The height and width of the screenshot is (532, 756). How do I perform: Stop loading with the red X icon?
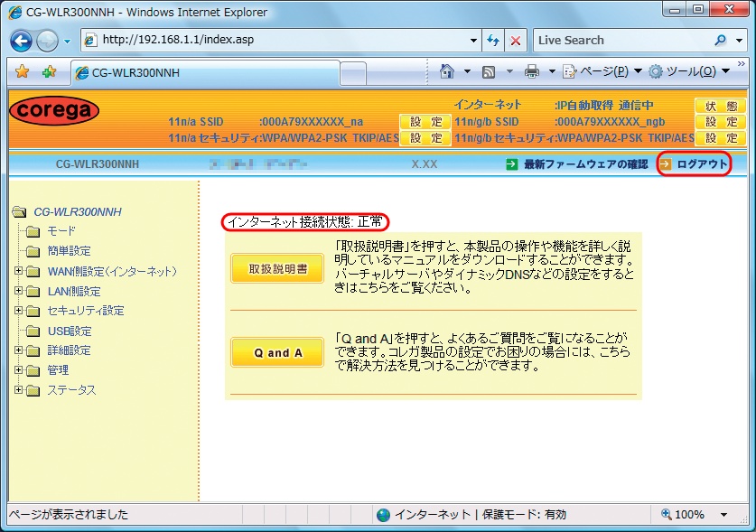pyautogui.click(x=516, y=41)
